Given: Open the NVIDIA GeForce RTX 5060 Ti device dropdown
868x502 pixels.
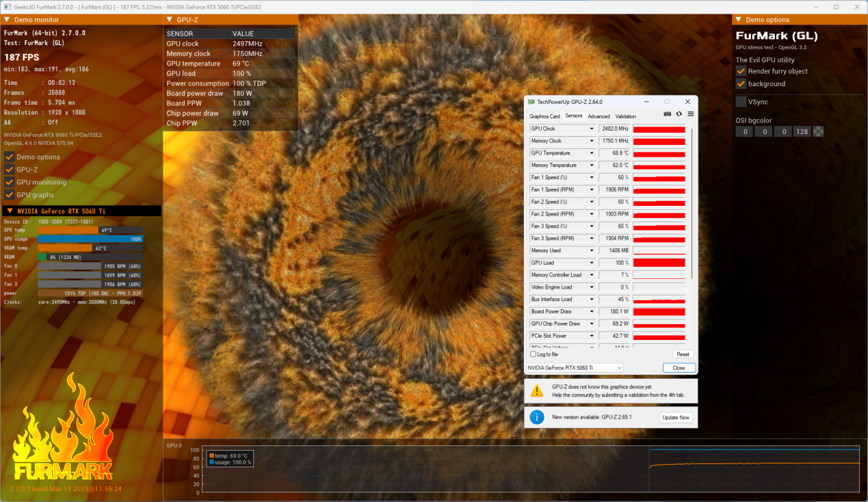Looking at the screenshot, I should click(x=574, y=368).
